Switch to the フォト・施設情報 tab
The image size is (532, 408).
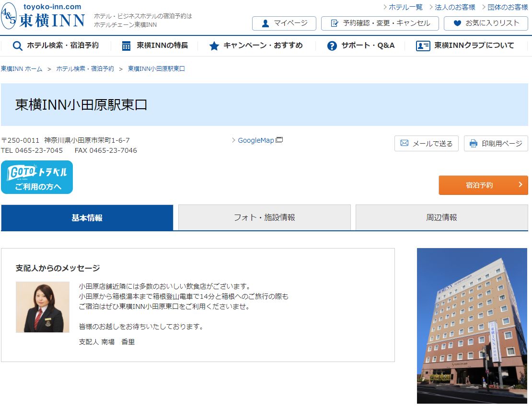point(264,217)
